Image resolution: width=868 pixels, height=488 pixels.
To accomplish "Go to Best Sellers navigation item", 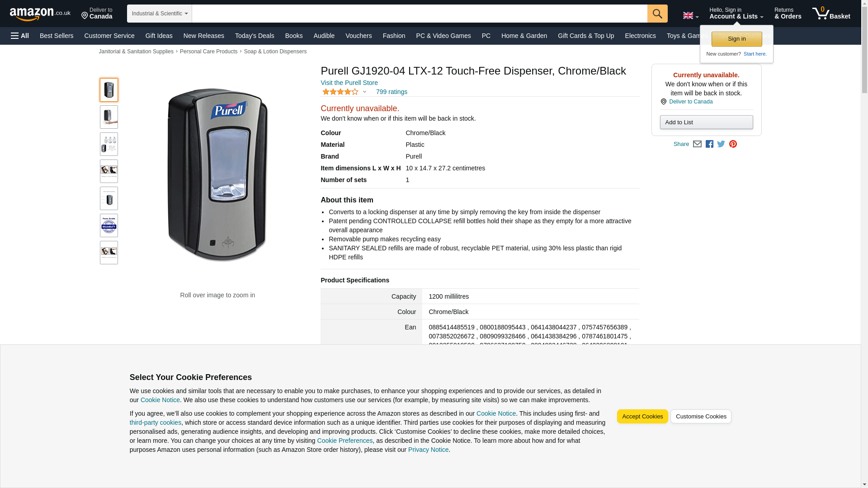I will (57, 36).
